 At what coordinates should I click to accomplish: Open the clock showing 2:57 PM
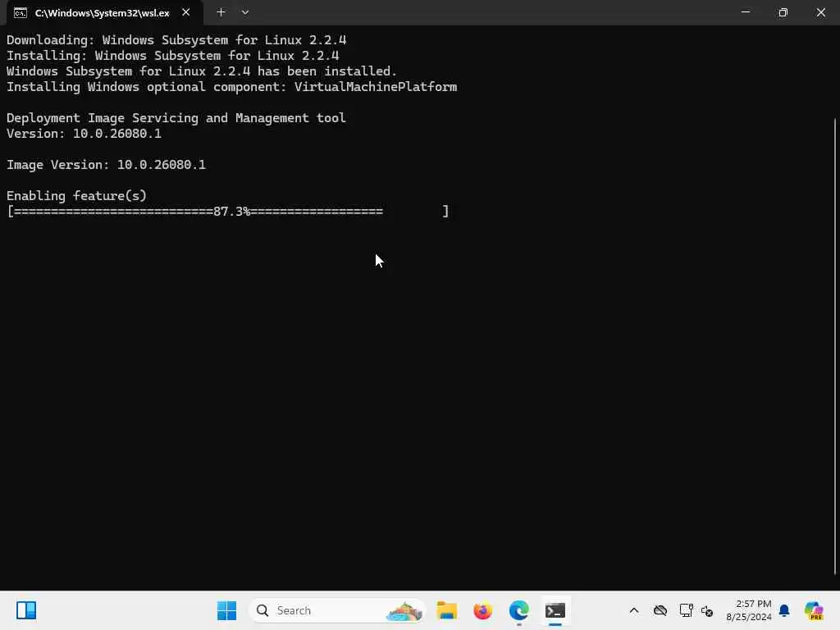click(749, 610)
